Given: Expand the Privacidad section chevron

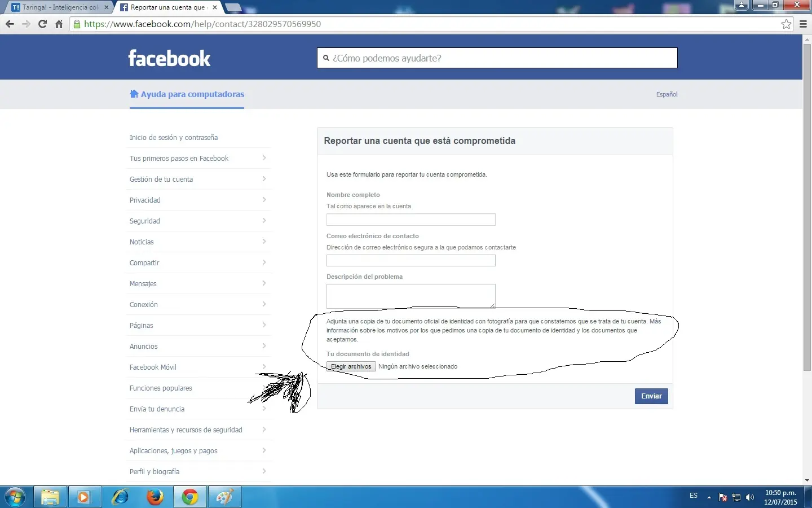Looking at the screenshot, I should point(264,200).
